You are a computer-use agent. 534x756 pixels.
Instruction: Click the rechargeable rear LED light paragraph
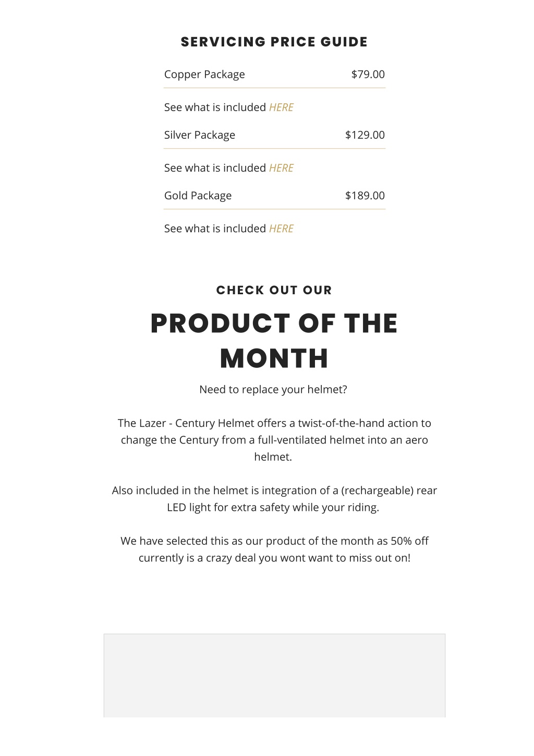[x=274, y=499]
